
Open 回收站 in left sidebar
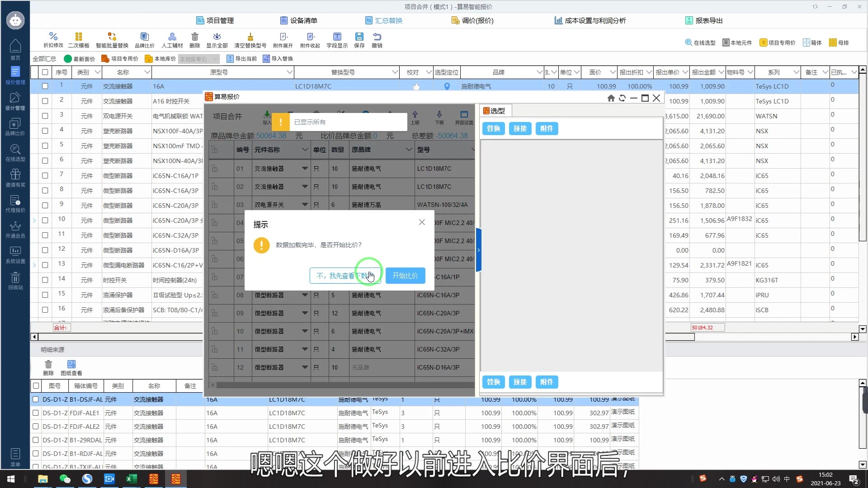[15, 281]
